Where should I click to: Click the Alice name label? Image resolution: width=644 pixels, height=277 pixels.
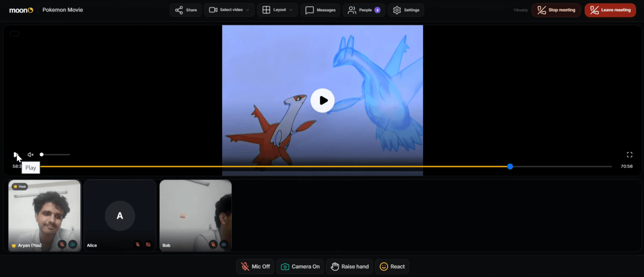click(x=92, y=245)
